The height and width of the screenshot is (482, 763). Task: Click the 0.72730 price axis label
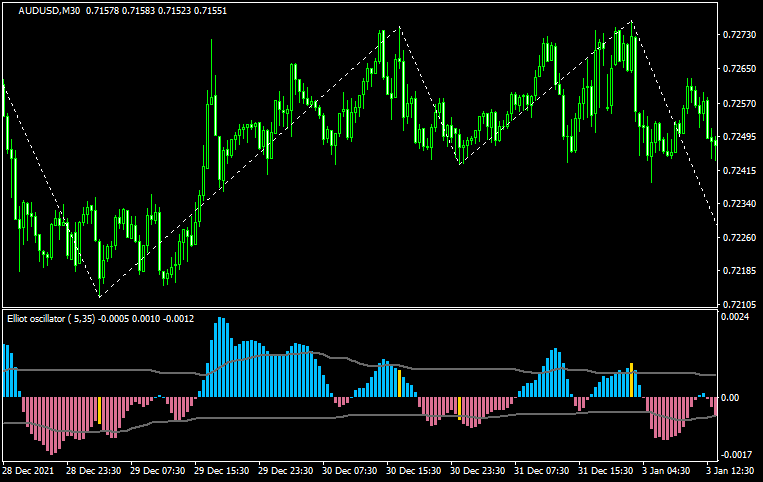[738, 35]
